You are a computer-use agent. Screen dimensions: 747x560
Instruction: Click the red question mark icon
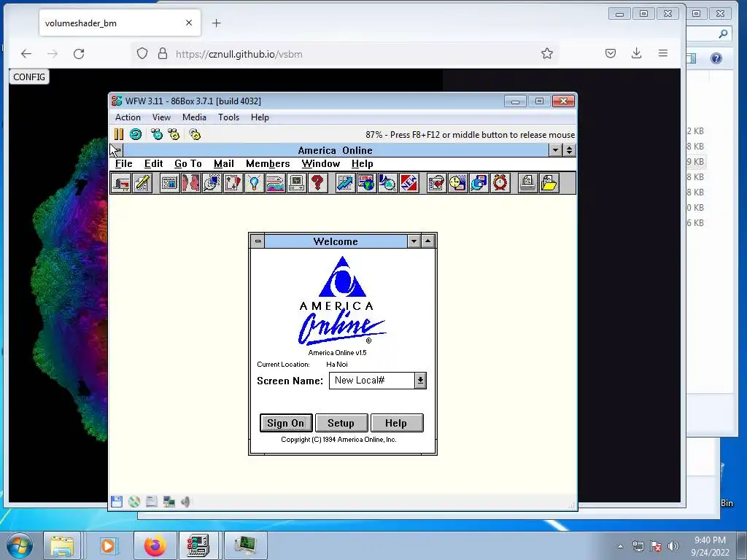[x=318, y=183]
